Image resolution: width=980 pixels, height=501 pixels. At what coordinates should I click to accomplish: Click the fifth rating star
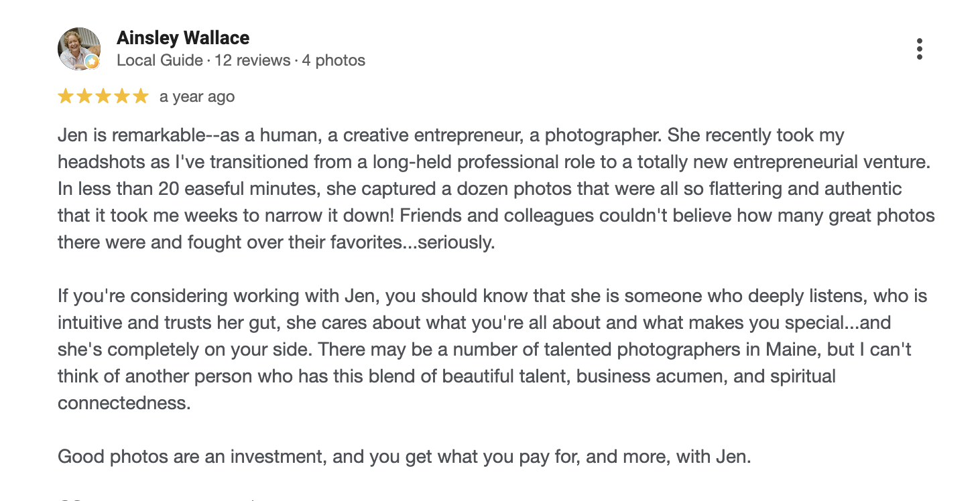click(x=140, y=96)
